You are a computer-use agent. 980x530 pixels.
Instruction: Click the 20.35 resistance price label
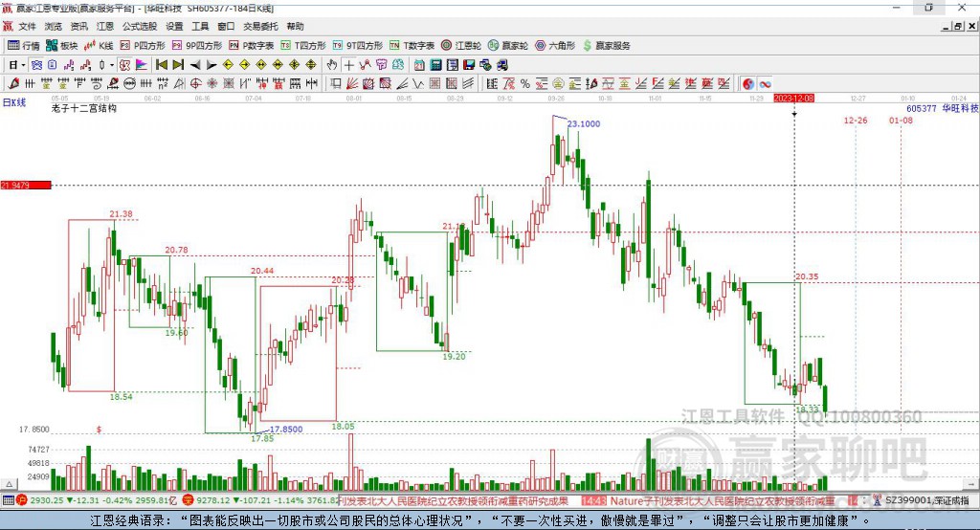pyautogui.click(x=807, y=276)
